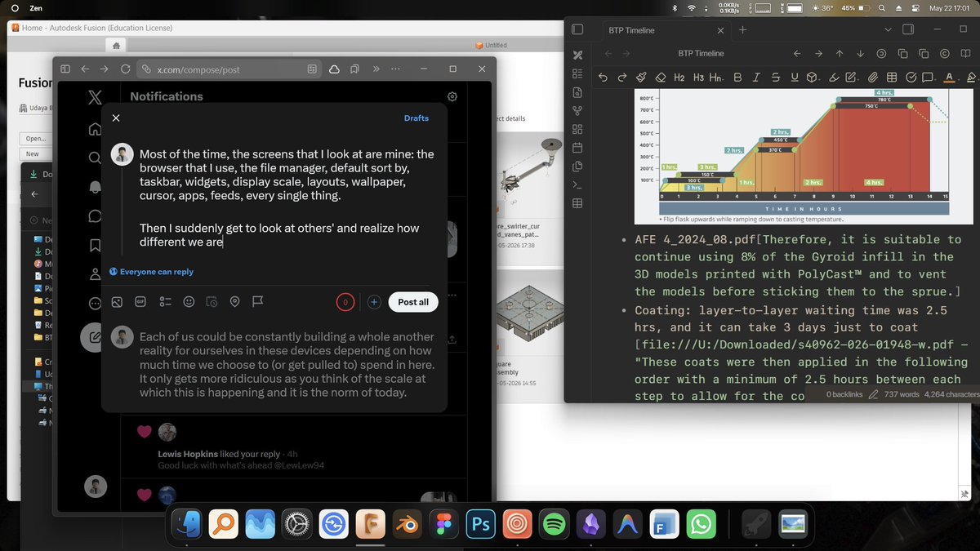Select the Untitled tab in Fusion
The image size is (980, 551).
coord(491,46)
